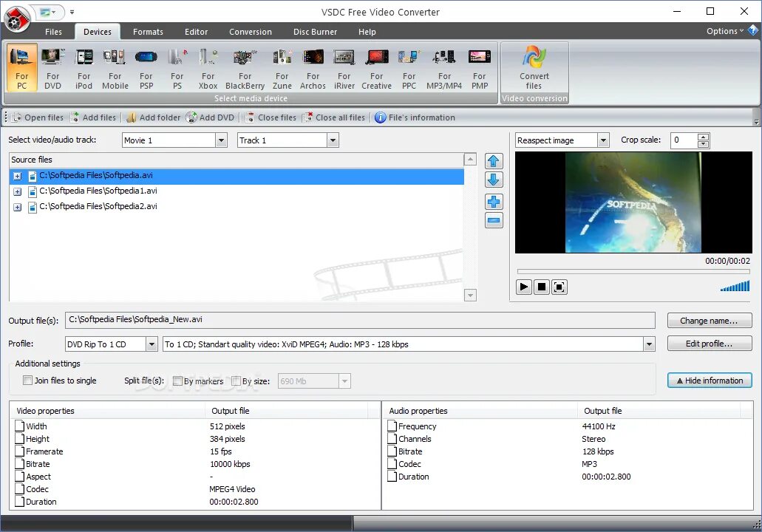762x532 pixels.
Task: Choose the For PSP conversion device
Action: [x=146, y=66]
